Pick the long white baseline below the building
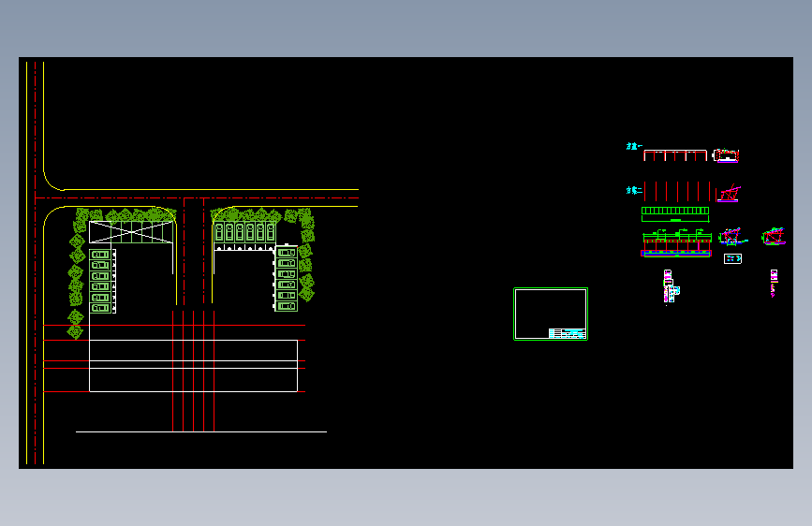This screenshot has height=526, width=812. [x=201, y=431]
